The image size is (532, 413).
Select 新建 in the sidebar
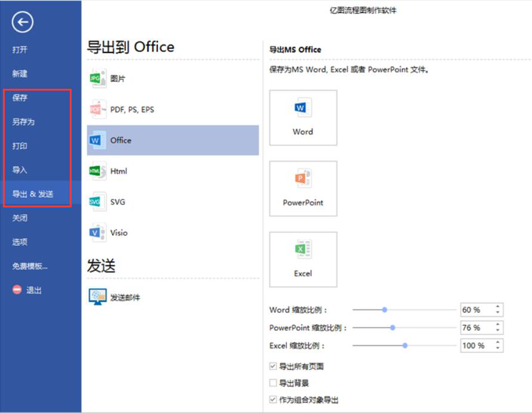[x=20, y=73]
